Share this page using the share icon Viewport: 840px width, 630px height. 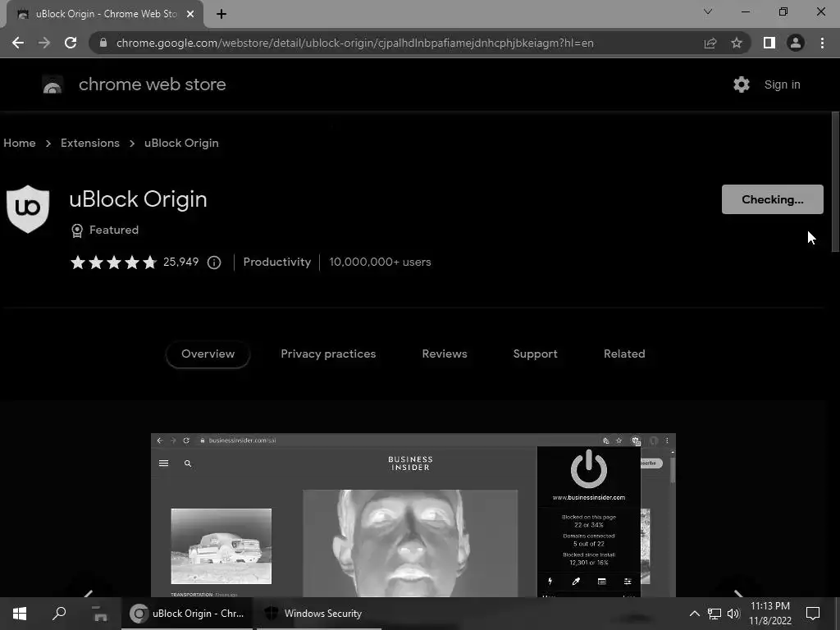(710, 43)
